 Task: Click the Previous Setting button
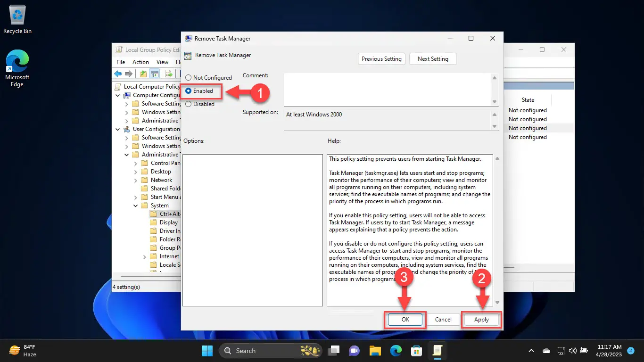click(x=382, y=59)
